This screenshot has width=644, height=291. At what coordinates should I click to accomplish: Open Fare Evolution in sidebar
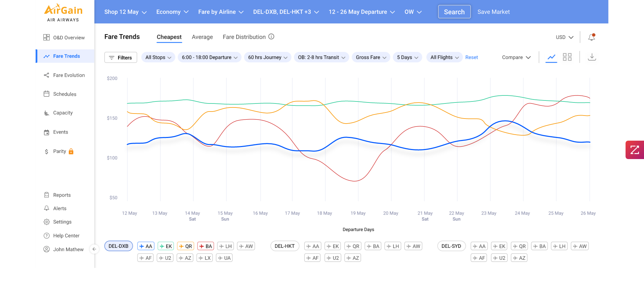[x=69, y=75]
